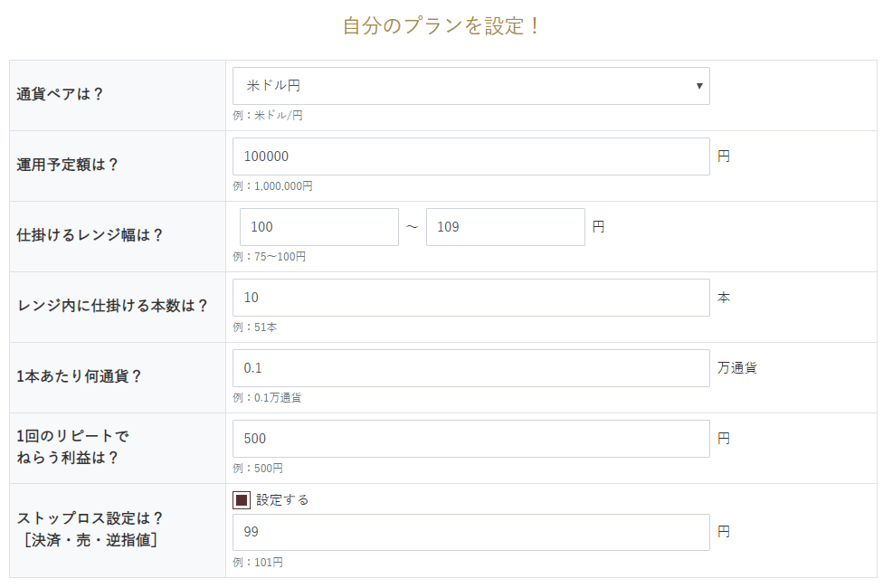The width and height of the screenshot is (883, 588).
Task: Select the 本数 input showing 10
Action: (x=470, y=298)
